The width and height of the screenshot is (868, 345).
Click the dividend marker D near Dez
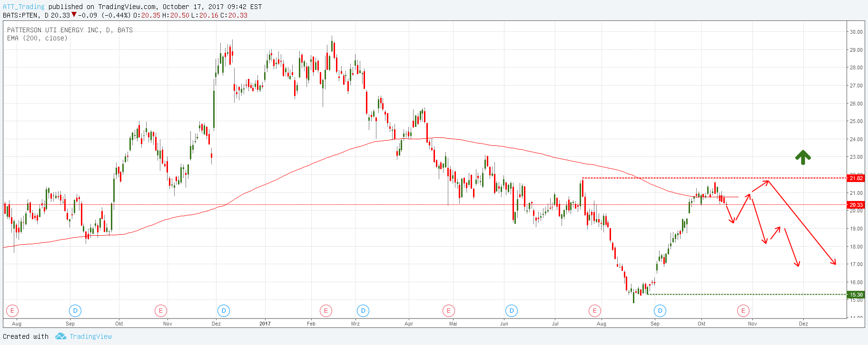tap(224, 311)
